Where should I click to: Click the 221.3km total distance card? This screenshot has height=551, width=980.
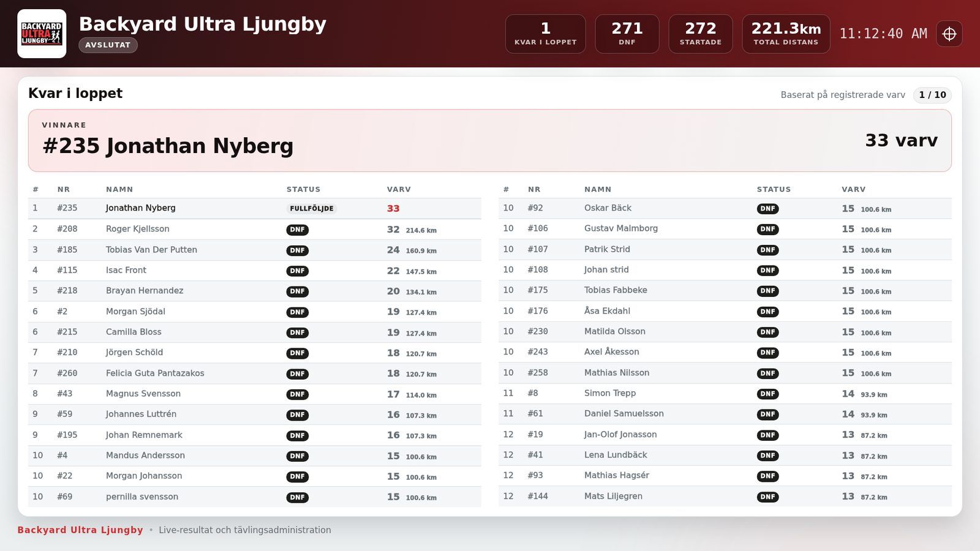coord(786,34)
